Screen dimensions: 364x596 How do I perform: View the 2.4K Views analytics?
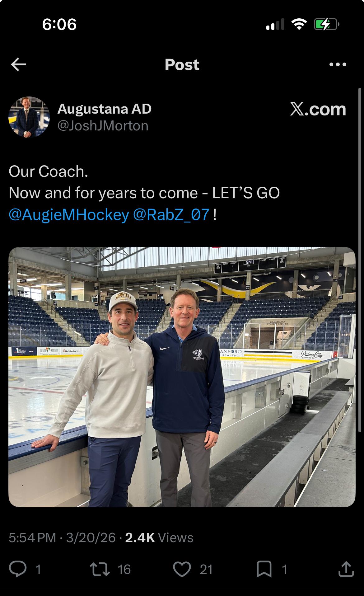(159, 537)
